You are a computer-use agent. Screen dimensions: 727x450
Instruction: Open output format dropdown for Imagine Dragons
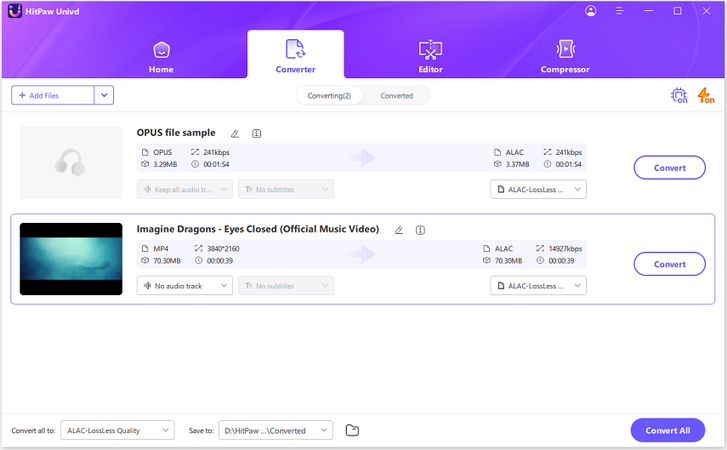pos(538,286)
